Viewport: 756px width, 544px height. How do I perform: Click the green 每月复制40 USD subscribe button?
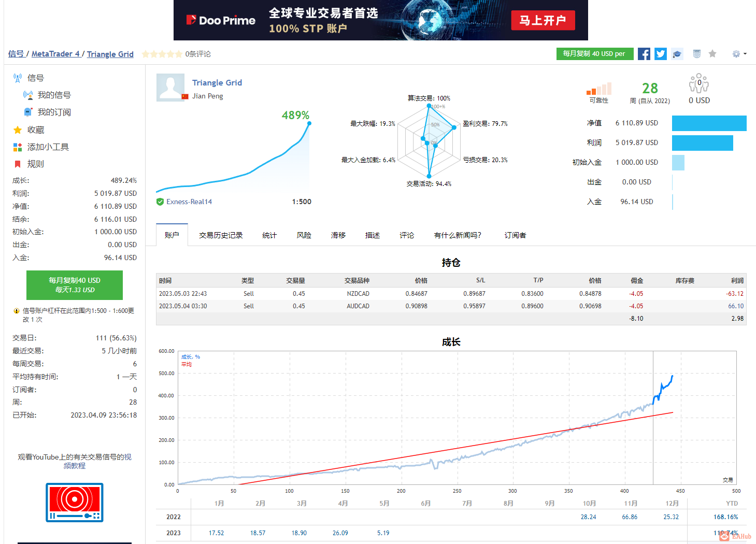tap(75, 285)
